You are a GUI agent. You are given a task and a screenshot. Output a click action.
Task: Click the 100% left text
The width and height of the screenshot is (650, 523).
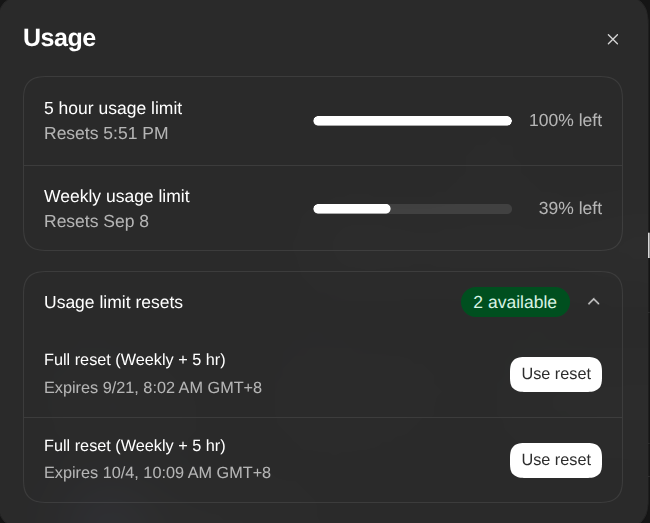click(565, 121)
